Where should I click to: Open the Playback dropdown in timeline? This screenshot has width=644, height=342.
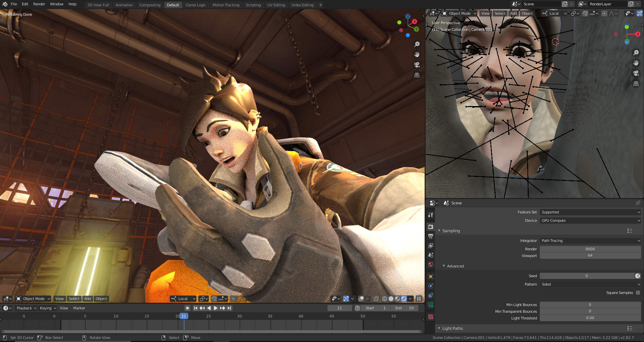pos(26,308)
